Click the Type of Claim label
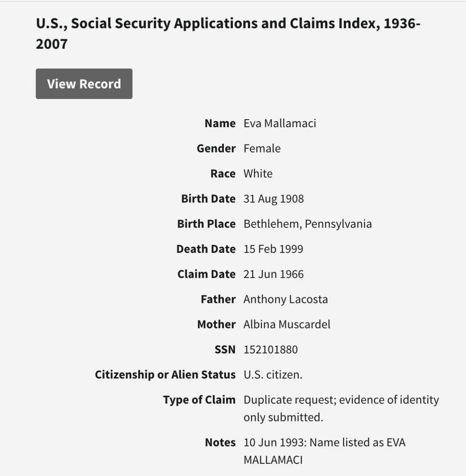The image size is (466, 476). point(199,400)
